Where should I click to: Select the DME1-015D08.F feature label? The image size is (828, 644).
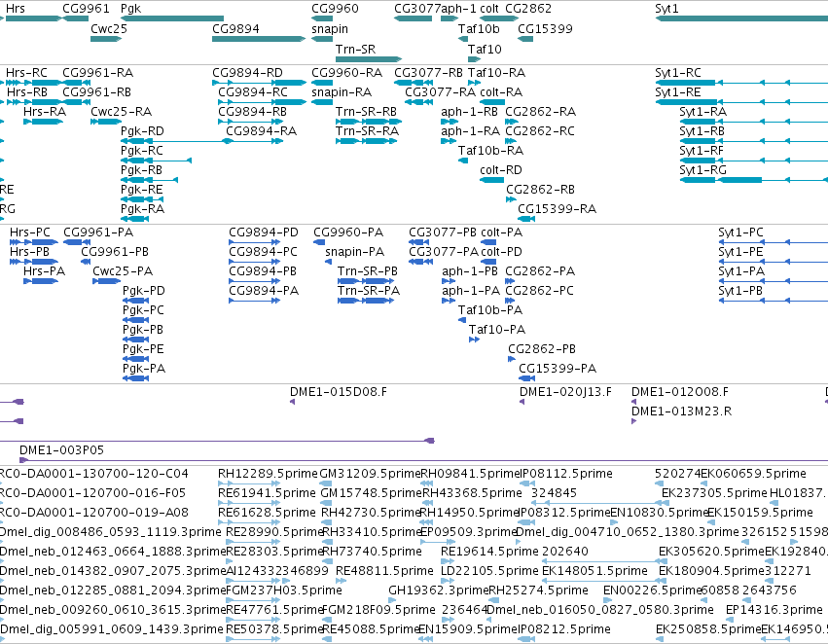click(338, 392)
